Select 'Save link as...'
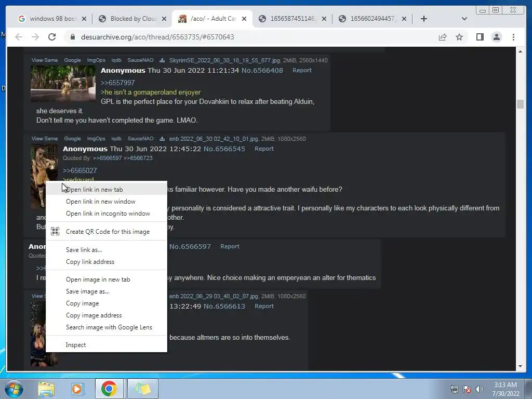Image resolution: width=532 pixels, height=399 pixels. coord(107,250)
